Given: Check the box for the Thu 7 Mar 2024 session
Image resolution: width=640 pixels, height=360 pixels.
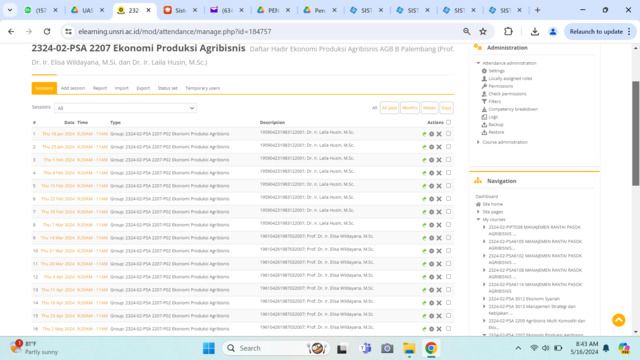Looking at the screenshot, I should [x=449, y=224].
